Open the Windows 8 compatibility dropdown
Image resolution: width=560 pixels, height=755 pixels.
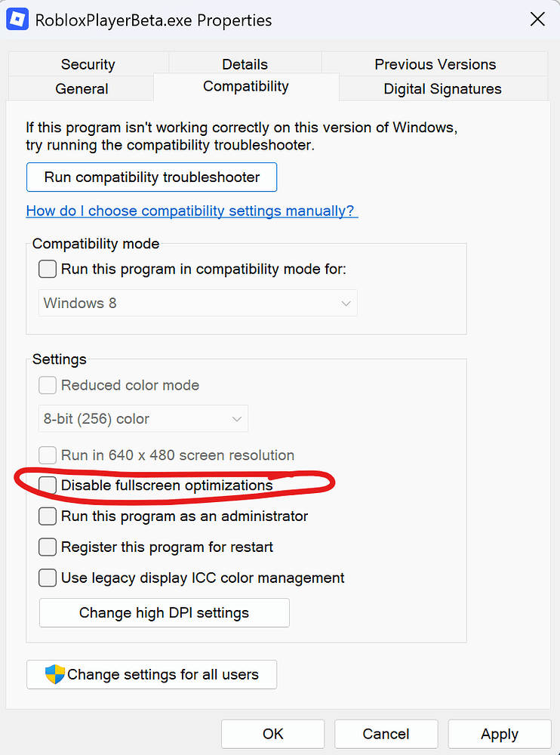pos(198,303)
